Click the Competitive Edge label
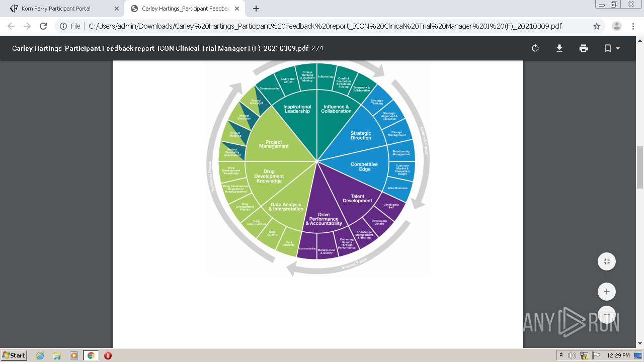This screenshot has height=362, width=644. tap(364, 167)
